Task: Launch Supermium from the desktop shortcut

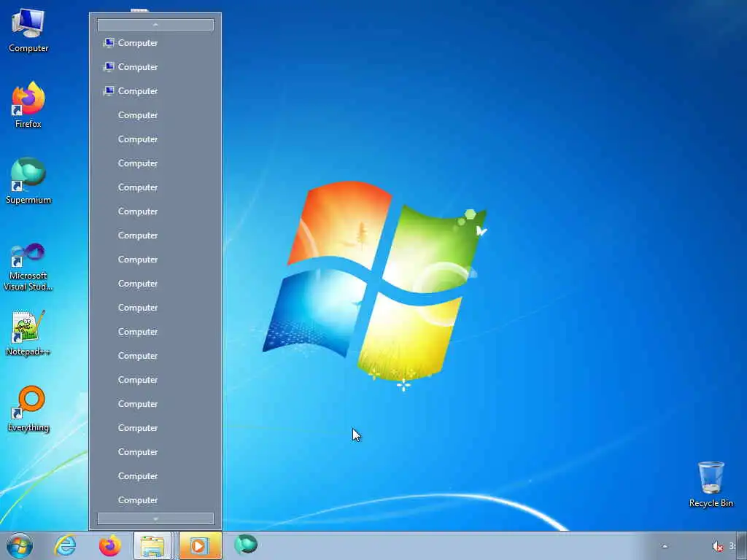Action: [28, 181]
